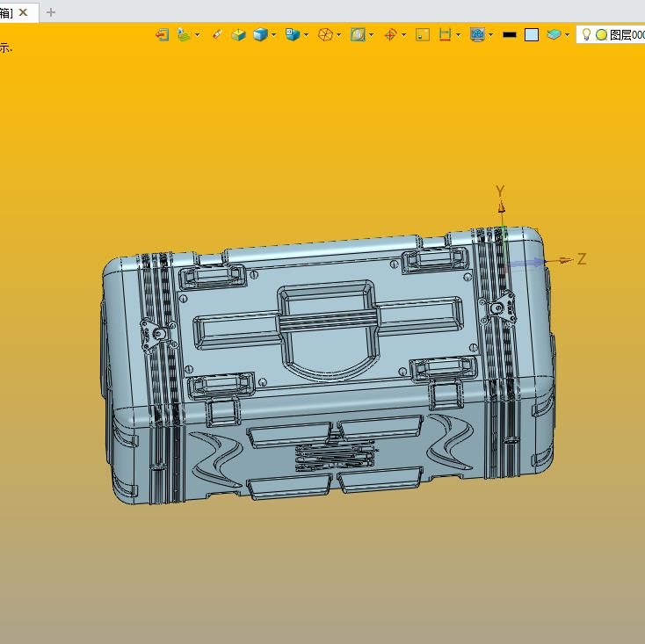The image size is (645, 644).
Task: Open the dimension measure dropdown arrow
Action: tap(458, 35)
